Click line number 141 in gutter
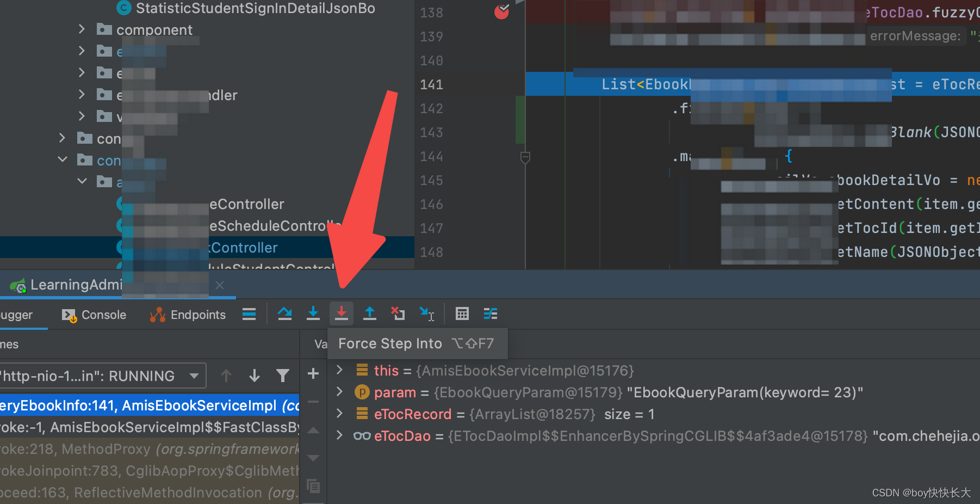The height and width of the screenshot is (504, 980). pyautogui.click(x=431, y=84)
